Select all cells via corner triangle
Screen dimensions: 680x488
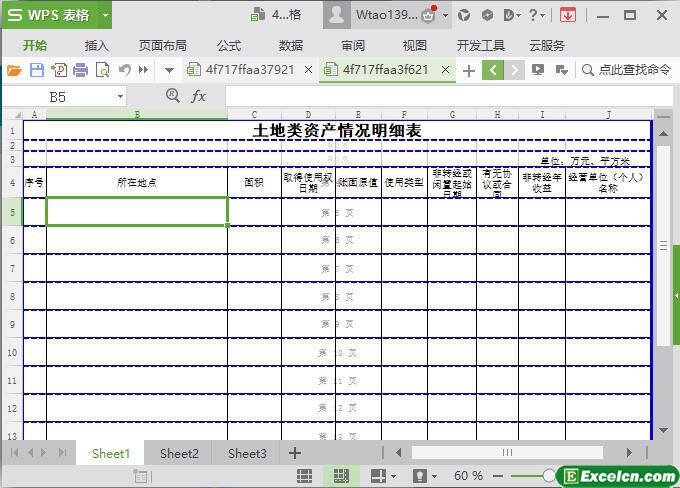(x=17, y=115)
